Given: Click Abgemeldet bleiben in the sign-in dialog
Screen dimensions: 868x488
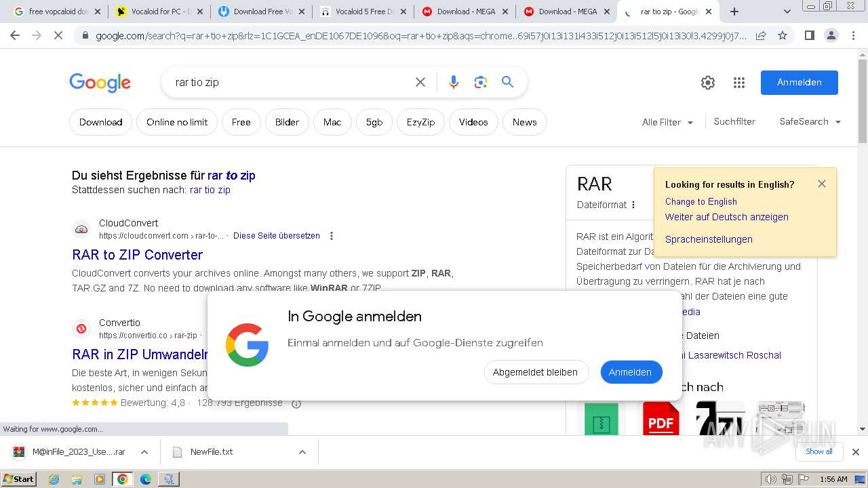Looking at the screenshot, I should coord(535,372).
